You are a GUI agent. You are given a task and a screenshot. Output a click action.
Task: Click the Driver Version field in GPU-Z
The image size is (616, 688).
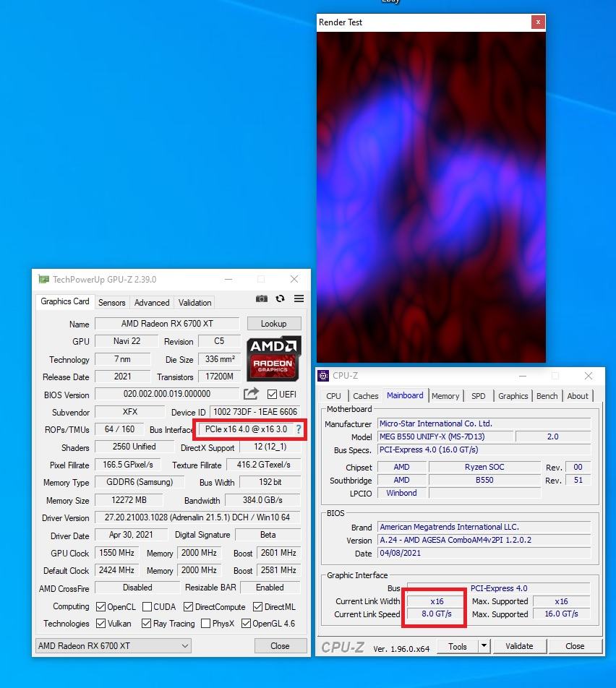coord(197,517)
